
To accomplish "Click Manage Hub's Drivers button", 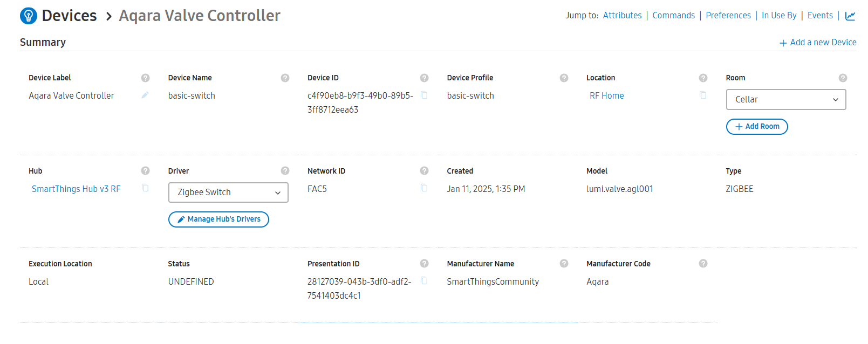I will (218, 219).
